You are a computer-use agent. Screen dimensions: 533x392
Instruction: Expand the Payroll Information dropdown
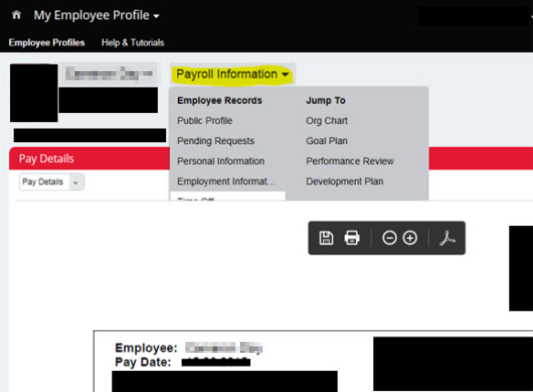pos(233,75)
